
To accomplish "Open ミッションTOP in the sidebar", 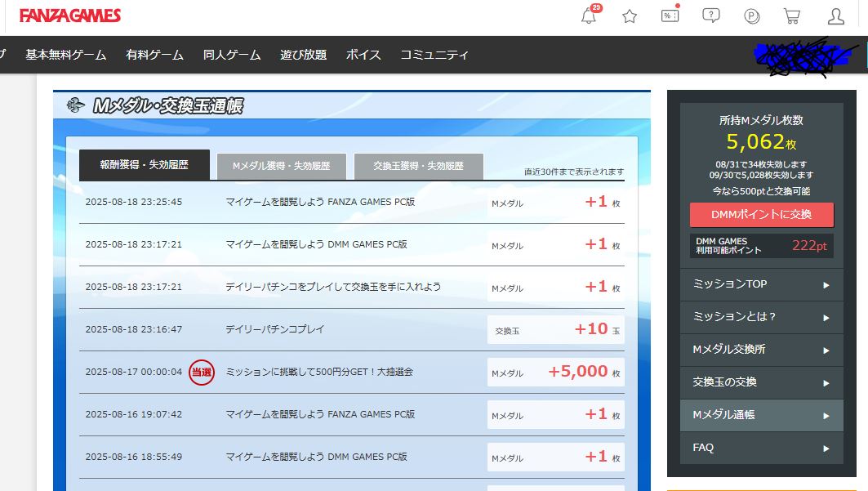I will pos(761,284).
